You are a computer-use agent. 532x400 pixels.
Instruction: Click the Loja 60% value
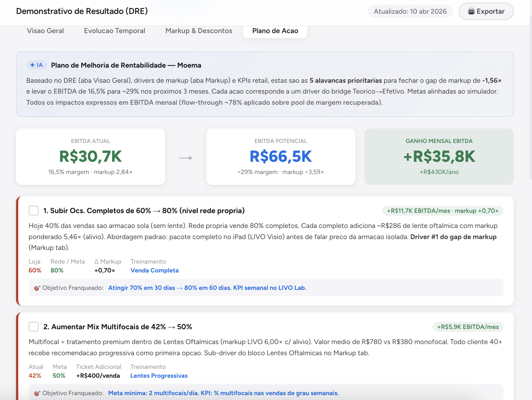35,270
